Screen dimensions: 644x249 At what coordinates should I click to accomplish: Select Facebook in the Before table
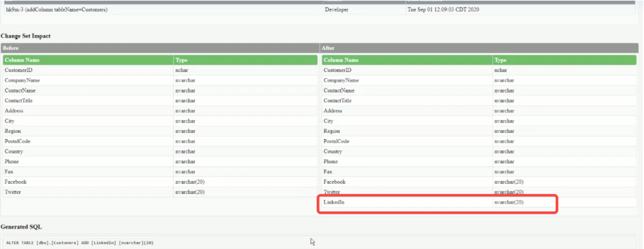[x=16, y=182]
